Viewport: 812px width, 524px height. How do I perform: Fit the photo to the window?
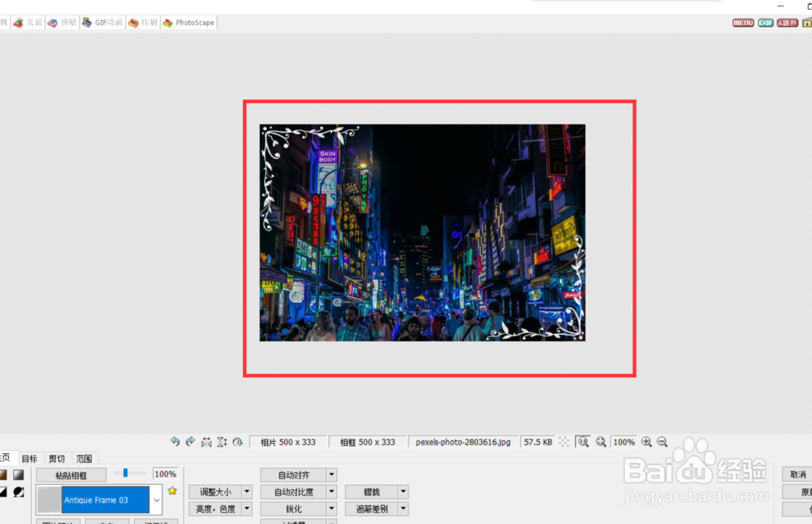(x=601, y=442)
